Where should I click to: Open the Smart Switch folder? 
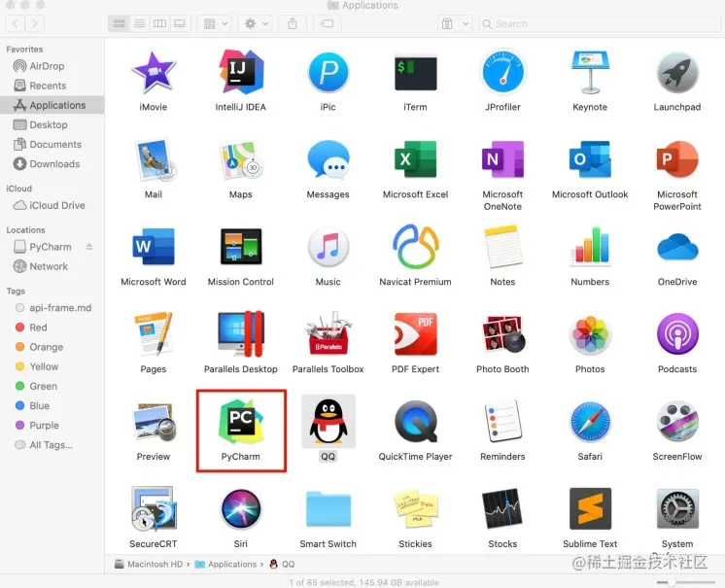pos(328,509)
